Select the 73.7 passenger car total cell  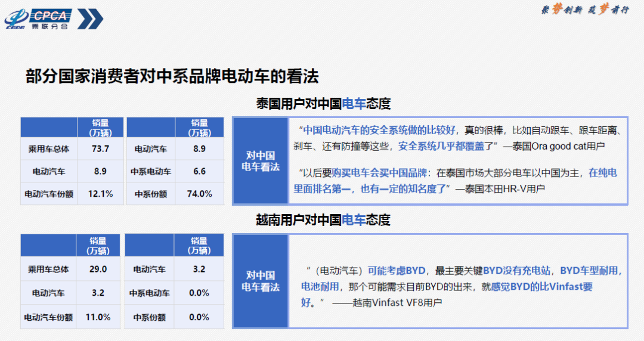tap(99, 148)
